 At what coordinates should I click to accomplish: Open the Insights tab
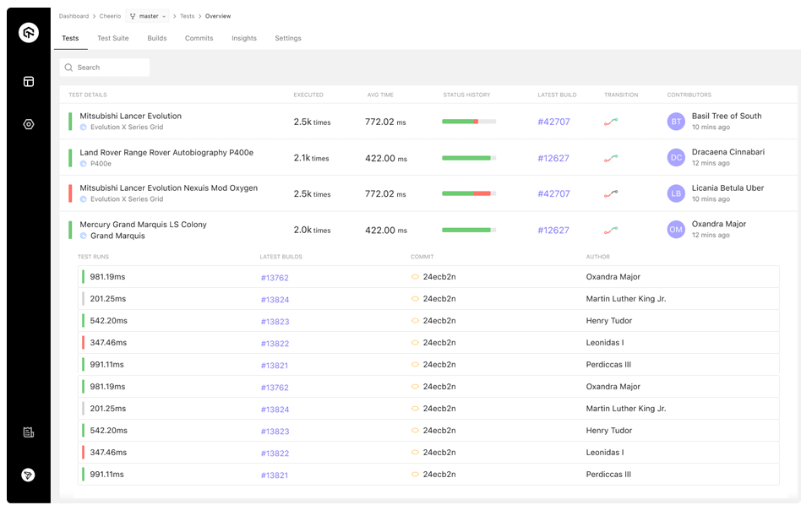click(x=243, y=38)
